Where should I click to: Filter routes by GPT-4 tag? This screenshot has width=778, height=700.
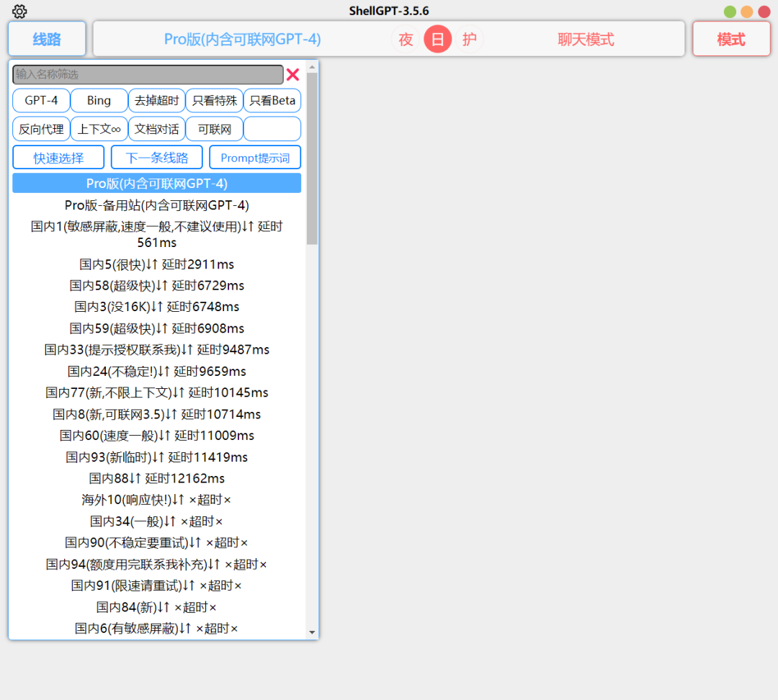41,101
